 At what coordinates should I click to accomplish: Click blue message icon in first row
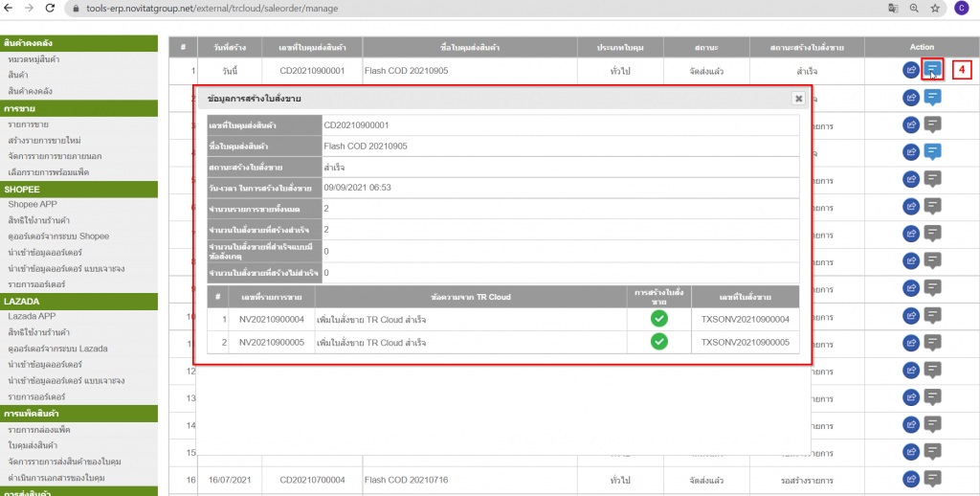[x=933, y=69]
